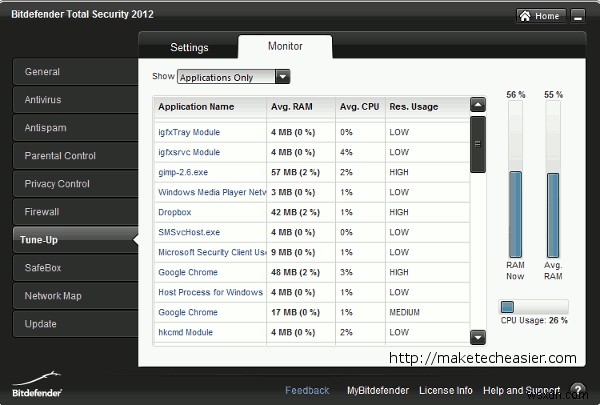
Task: Open the Network Map section
Action: tap(75, 296)
